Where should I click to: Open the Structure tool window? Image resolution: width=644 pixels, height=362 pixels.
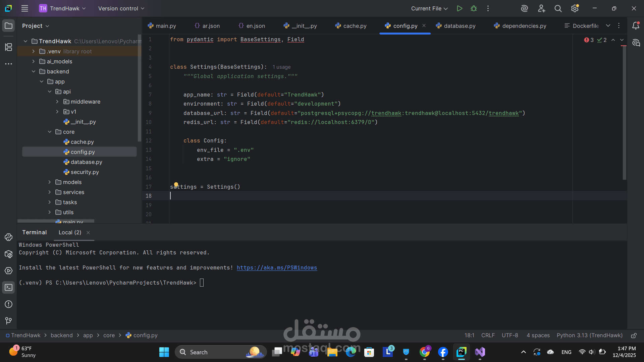pos(8,47)
